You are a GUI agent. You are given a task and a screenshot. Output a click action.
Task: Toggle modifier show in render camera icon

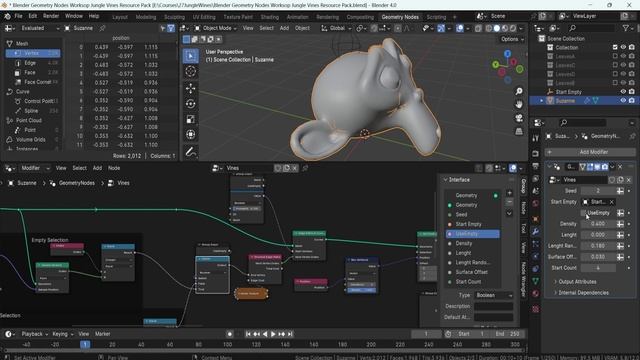[x=604, y=167]
